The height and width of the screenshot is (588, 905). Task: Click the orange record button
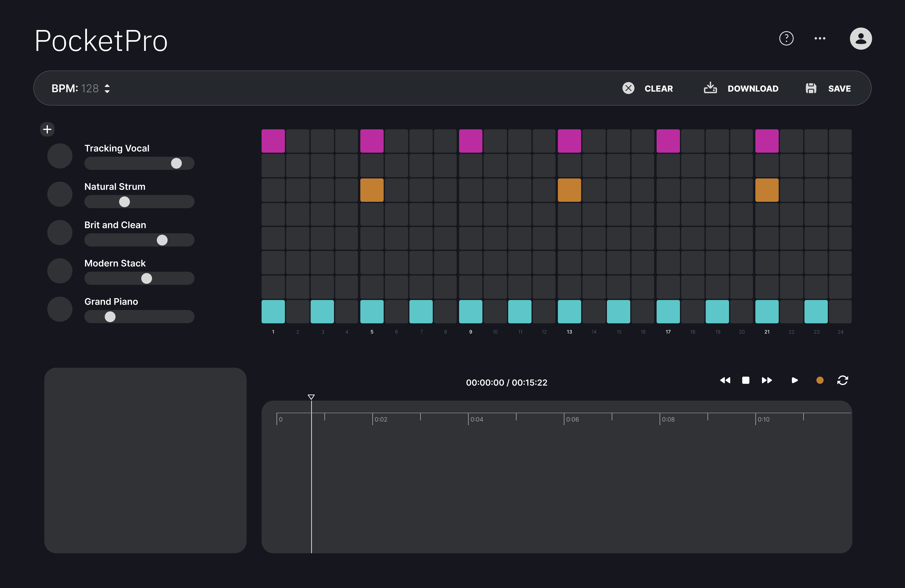click(x=820, y=380)
